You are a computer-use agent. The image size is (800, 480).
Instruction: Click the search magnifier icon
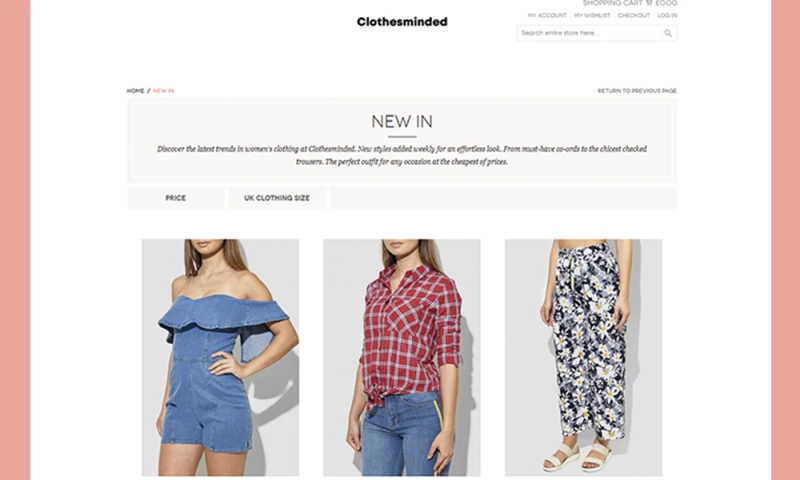tap(668, 33)
